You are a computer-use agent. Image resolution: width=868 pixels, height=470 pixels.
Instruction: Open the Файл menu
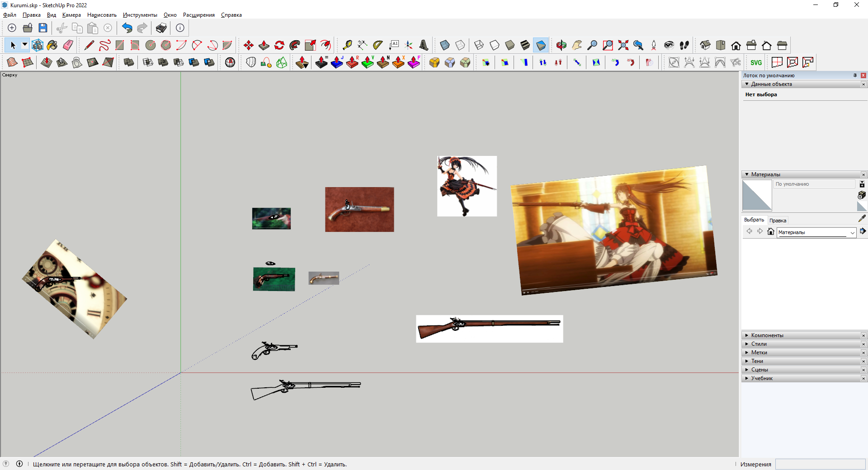(9, 15)
